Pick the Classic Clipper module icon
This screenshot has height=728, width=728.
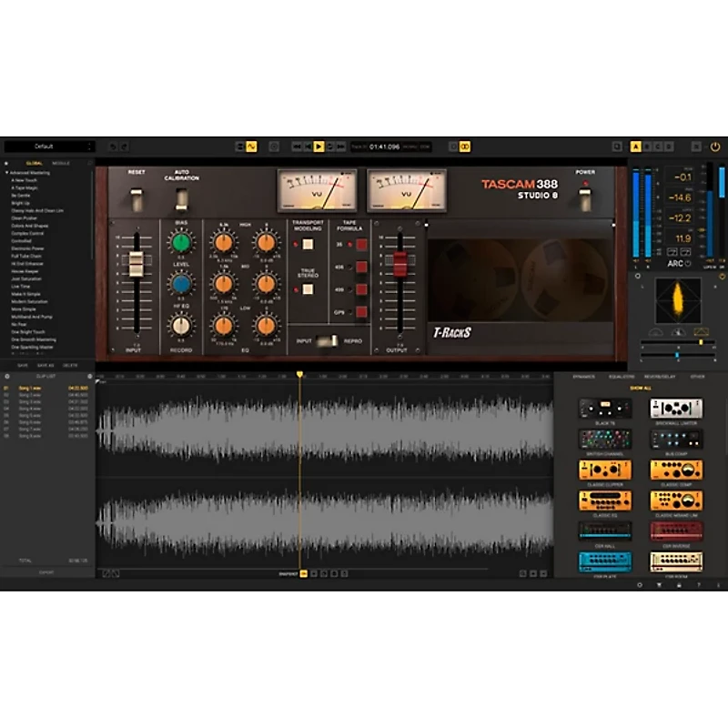pos(604,470)
